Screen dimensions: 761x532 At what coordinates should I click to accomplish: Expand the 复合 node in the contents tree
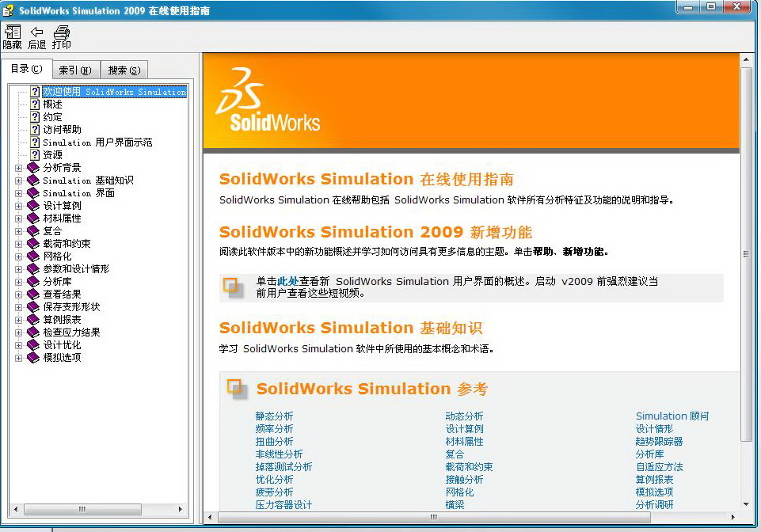click(17, 230)
